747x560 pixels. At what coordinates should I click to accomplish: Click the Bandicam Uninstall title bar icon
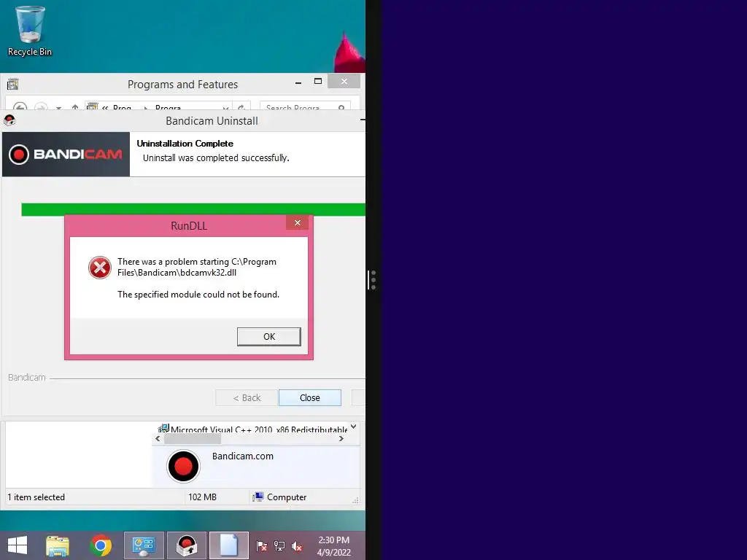coord(9,120)
